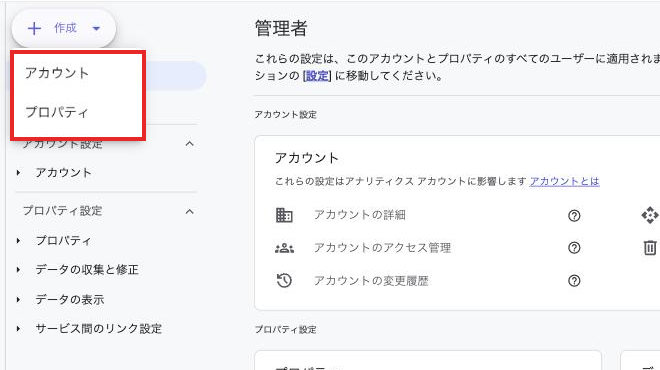Click the プロパティ設定 sidebar heading
This screenshot has width=660, height=370.
click(63, 211)
